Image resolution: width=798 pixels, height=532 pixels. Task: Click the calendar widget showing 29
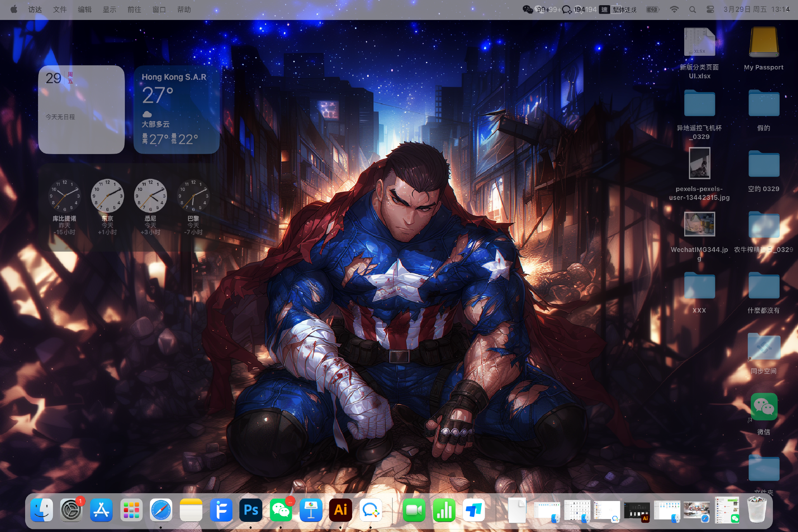(81, 110)
